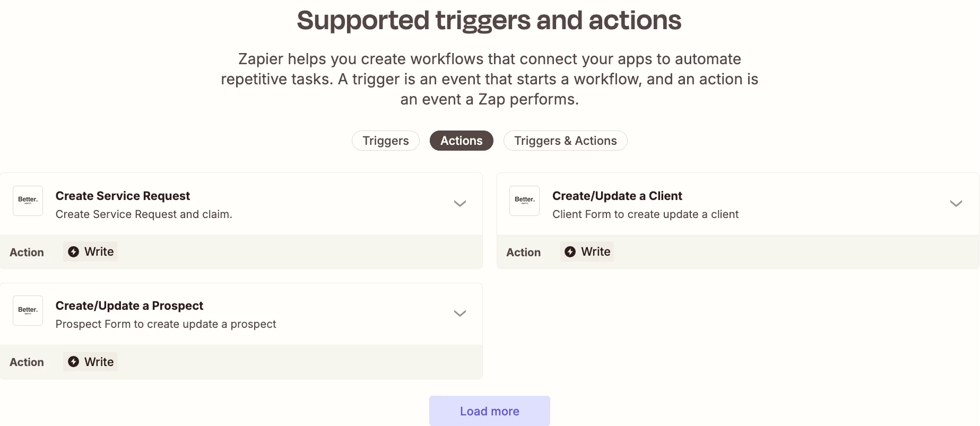Click lightning icon under Create/Update a Client

coord(570,251)
